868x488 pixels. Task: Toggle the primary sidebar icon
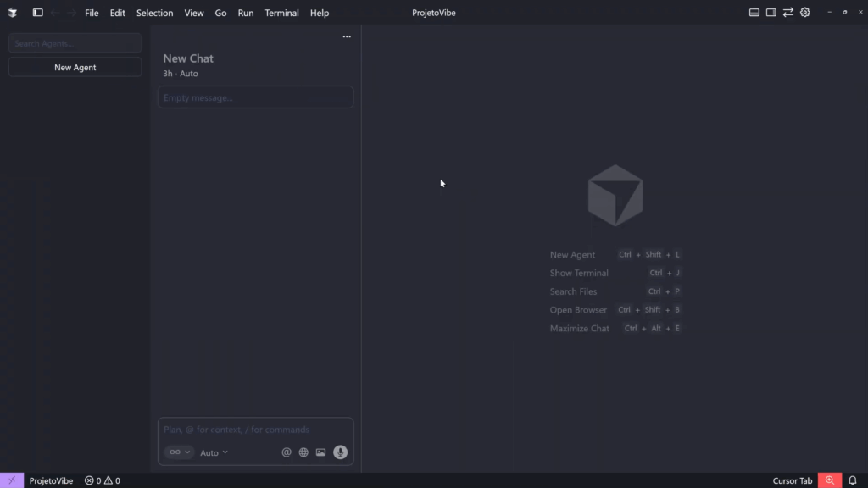[x=37, y=12]
